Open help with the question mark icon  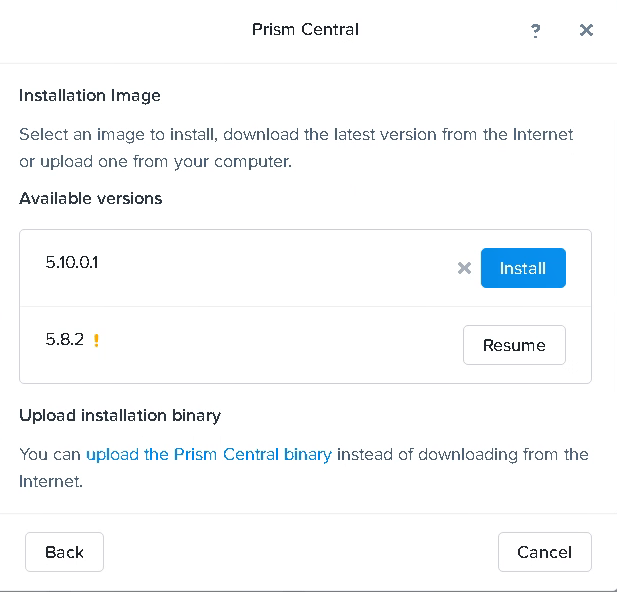pos(536,31)
